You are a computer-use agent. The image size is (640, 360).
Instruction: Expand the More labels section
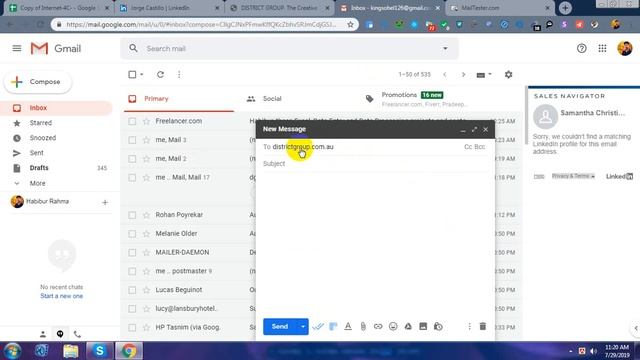[37, 183]
